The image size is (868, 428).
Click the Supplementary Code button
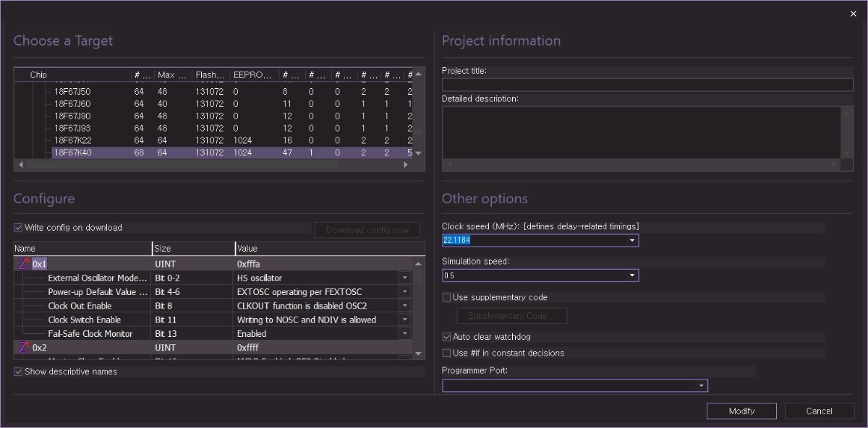click(511, 316)
